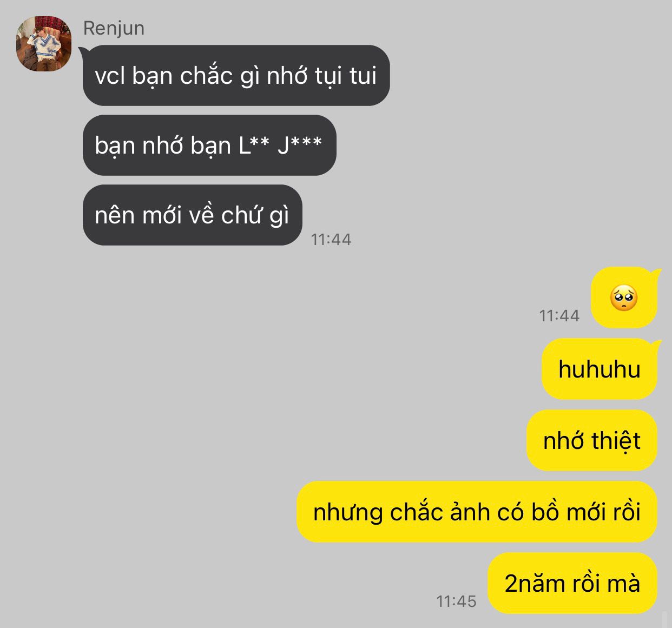
Task: Select the nên mới về chứ gì message
Action: tap(192, 215)
